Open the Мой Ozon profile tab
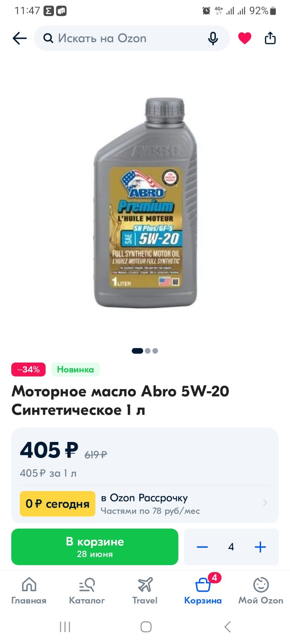This screenshot has width=290, height=644. point(261,591)
